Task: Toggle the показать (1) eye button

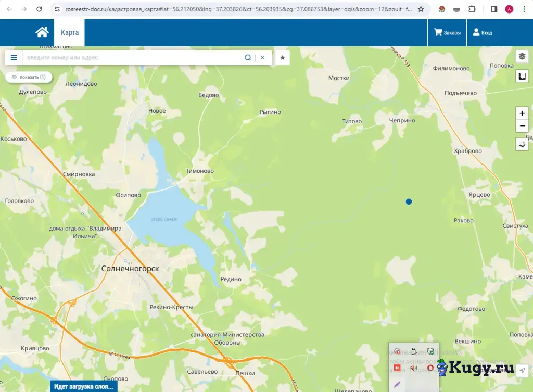Action: [x=29, y=77]
